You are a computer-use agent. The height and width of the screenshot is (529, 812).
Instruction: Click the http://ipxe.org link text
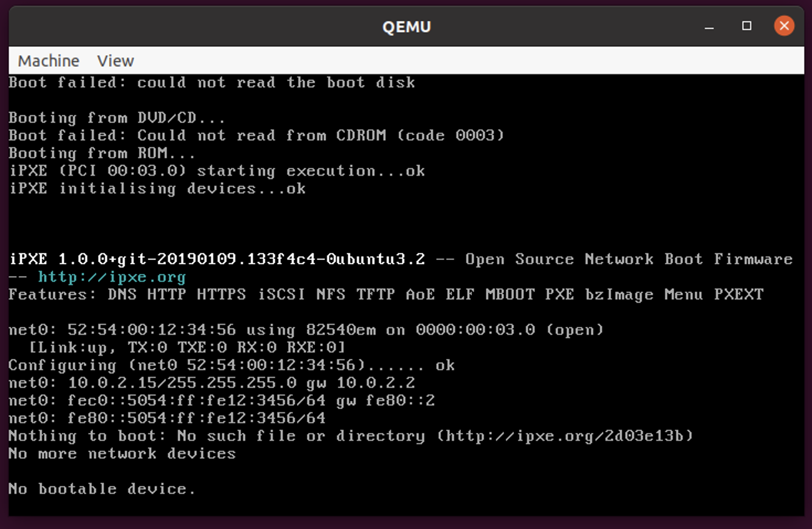coord(112,277)
